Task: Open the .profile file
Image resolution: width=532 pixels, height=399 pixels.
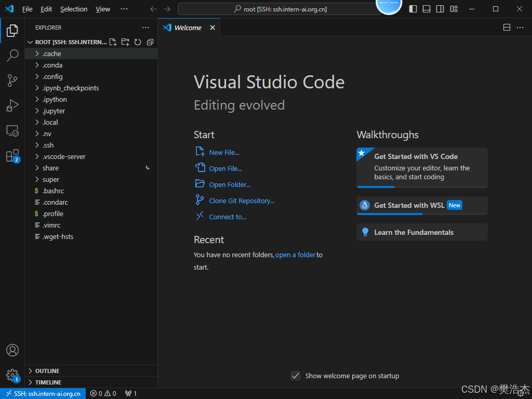Action: (91, 214)
